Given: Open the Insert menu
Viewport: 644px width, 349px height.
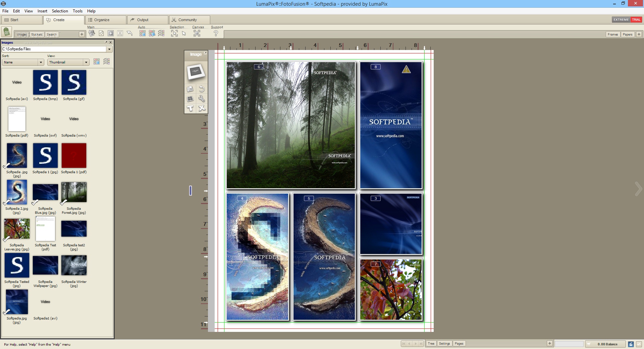Looking at the screenshot, I should tap(42, 11).
